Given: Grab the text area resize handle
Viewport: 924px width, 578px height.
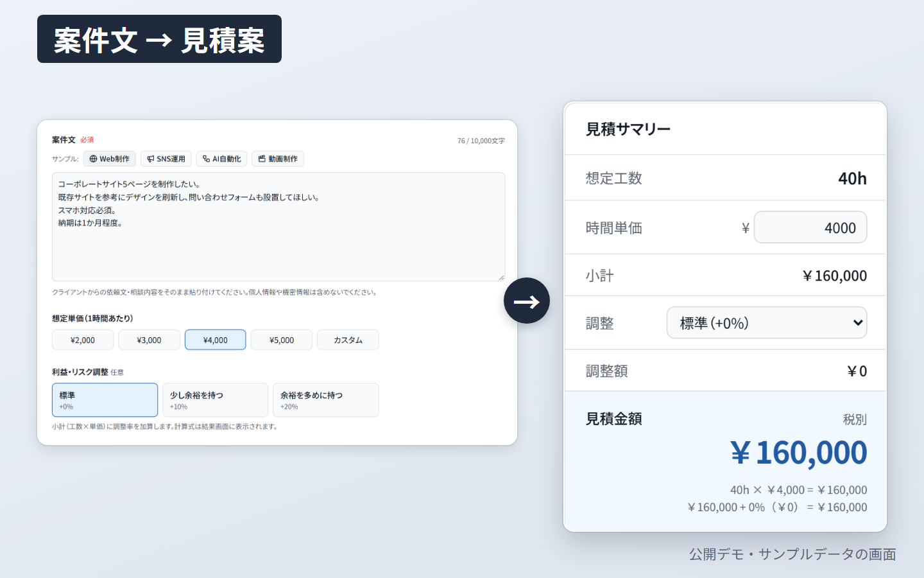Looking at the screenshot, I should [x=501, y=277].
